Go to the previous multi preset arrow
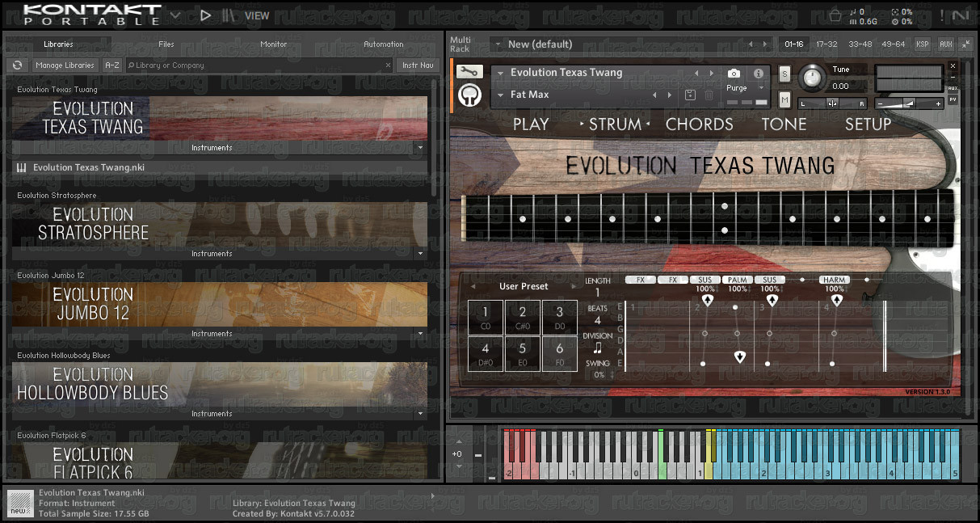980x523 pixels. click(x=751, y=44)
